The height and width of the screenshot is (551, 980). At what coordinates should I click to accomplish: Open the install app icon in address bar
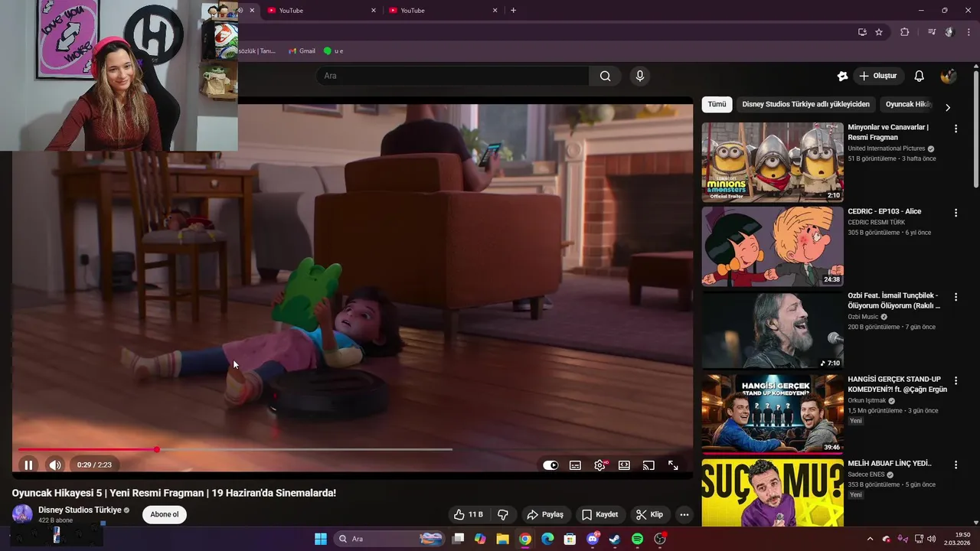point(862,32)
